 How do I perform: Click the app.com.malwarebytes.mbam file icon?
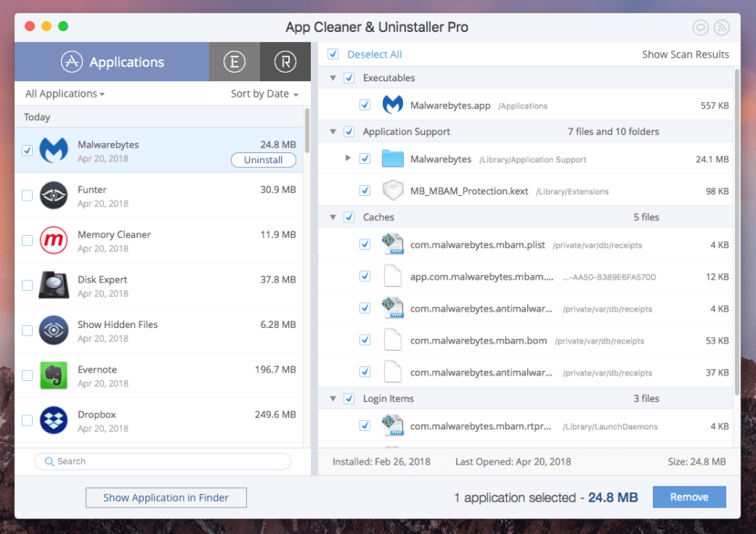pos(393,276)
